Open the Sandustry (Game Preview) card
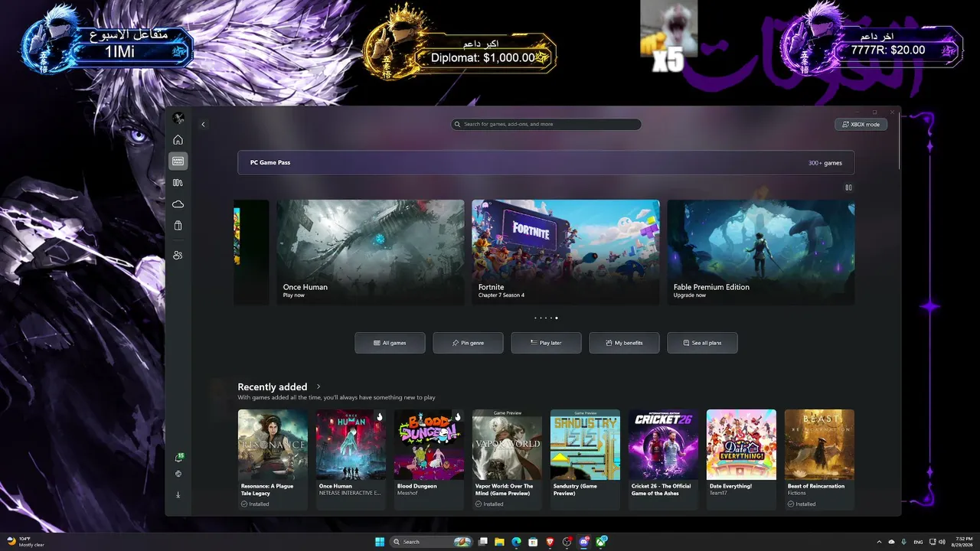This screenshot has width=980, height=551. pos(585,459)
